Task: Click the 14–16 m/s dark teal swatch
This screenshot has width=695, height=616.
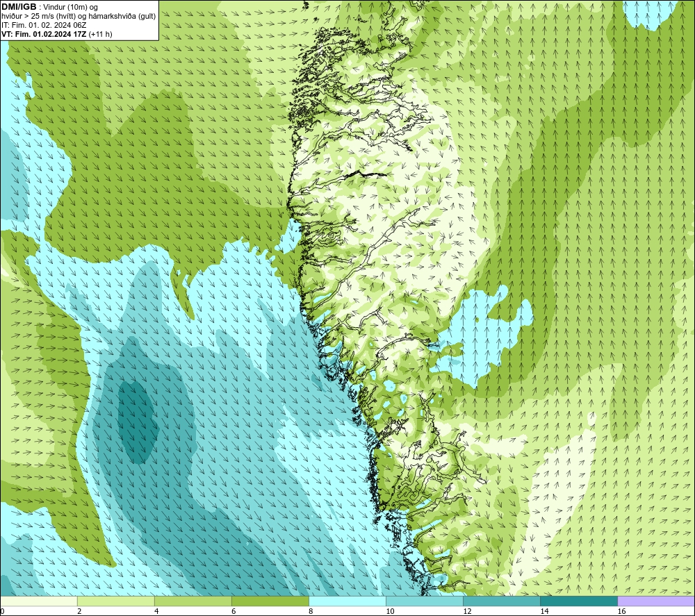Action: [579, 601]
